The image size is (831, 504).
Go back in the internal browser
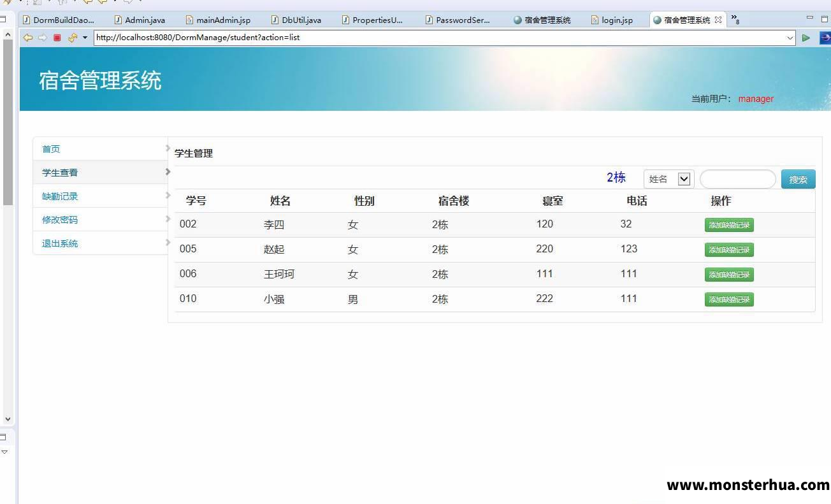pyautogui.click(x=28, y=38)
